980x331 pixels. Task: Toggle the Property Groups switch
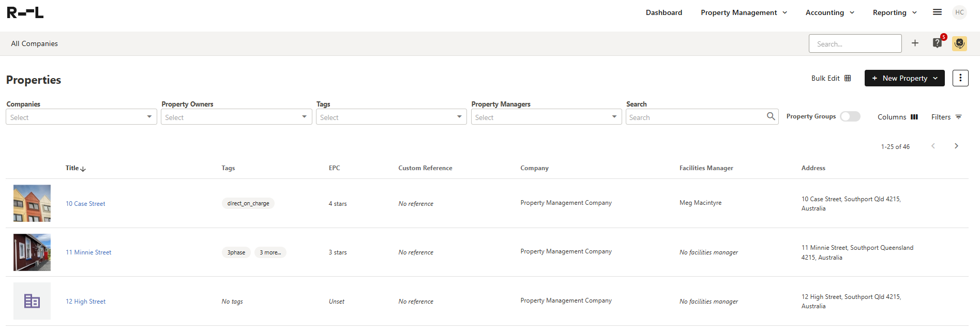(x=850, y=117)
